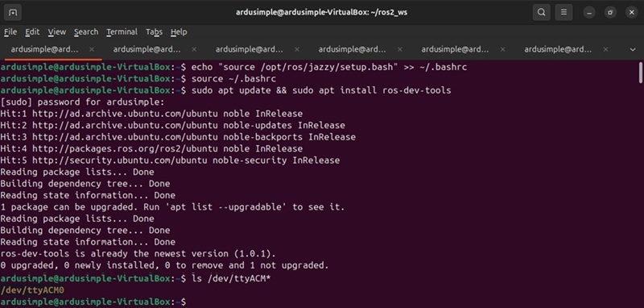Close the second ardusimple tab
The height and width of the screenshot is (308, 644).
point(194,49)
